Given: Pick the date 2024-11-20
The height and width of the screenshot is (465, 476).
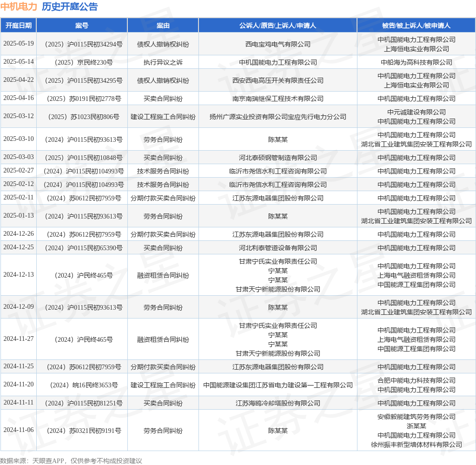Looking at the screenshot, I should click(19, 384).
